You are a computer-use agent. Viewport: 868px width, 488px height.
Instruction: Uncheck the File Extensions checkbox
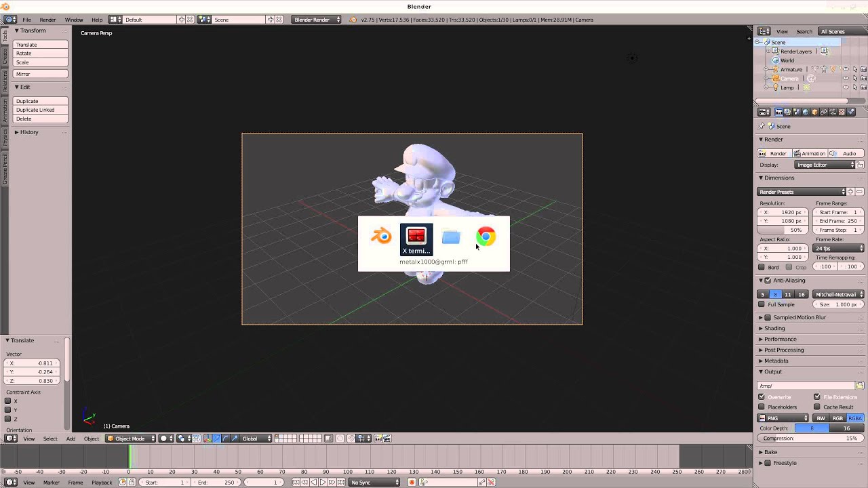[817, 397]
